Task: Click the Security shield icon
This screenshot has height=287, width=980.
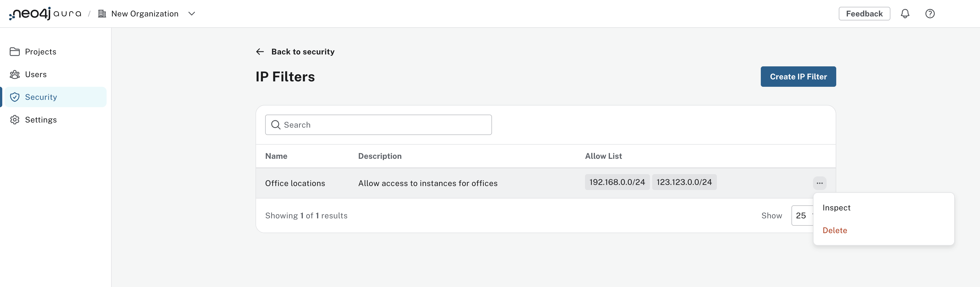Action: click(x=15, y=97)
